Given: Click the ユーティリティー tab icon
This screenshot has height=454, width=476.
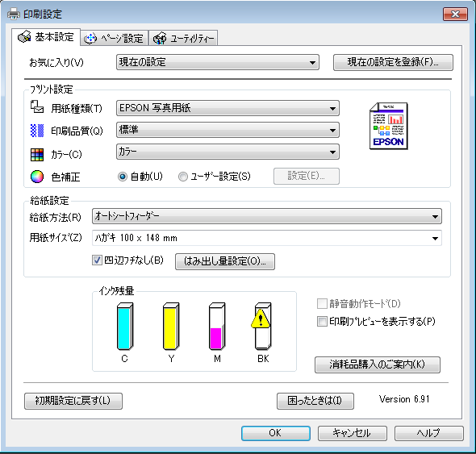Looking at the screenshot, I should (160, 38).
